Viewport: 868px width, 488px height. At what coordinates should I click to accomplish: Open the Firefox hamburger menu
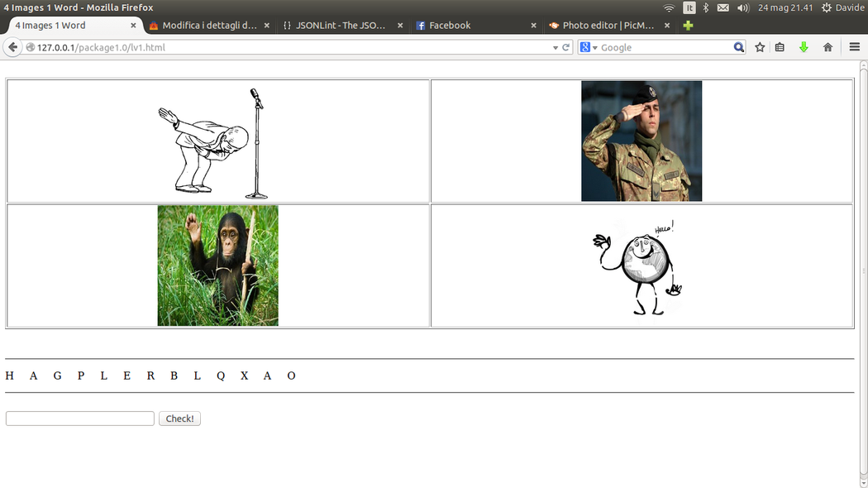click(x=855, y=47)
